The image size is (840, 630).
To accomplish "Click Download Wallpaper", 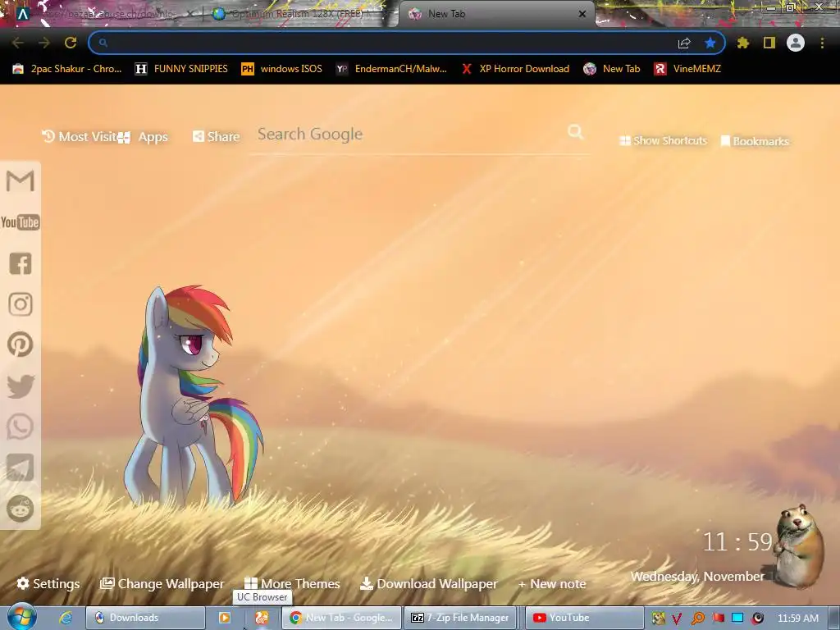I will click(428, 583).
